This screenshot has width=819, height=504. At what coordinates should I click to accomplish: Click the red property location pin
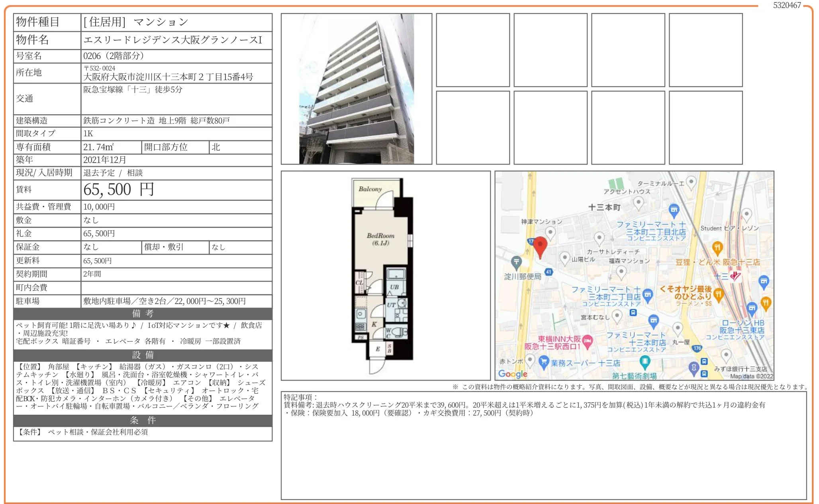(540, 245)
